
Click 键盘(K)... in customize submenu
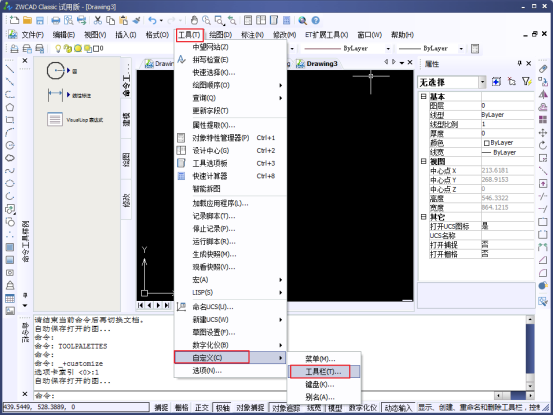(324, 385)
